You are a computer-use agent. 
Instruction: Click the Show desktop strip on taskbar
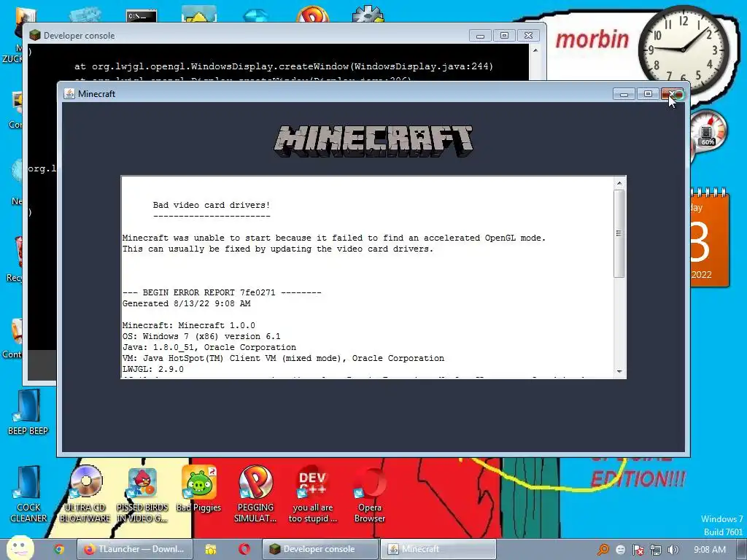point(742,550)
